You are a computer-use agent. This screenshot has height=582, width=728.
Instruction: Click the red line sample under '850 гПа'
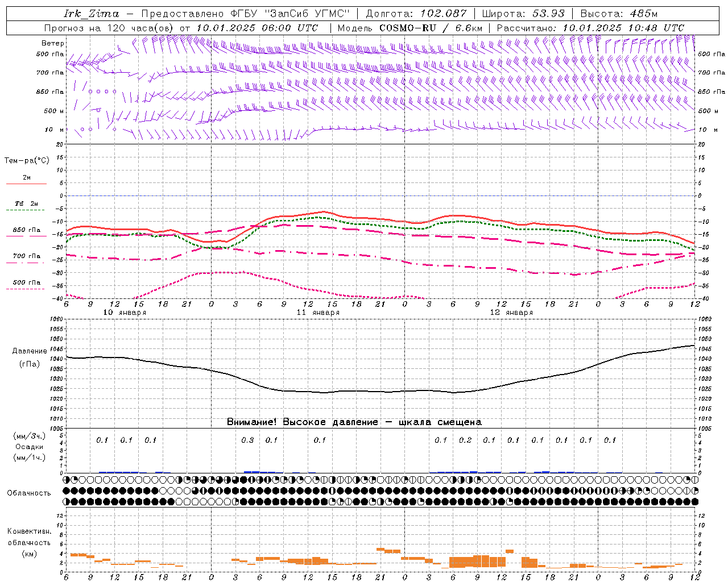click(x=26, y=236)
